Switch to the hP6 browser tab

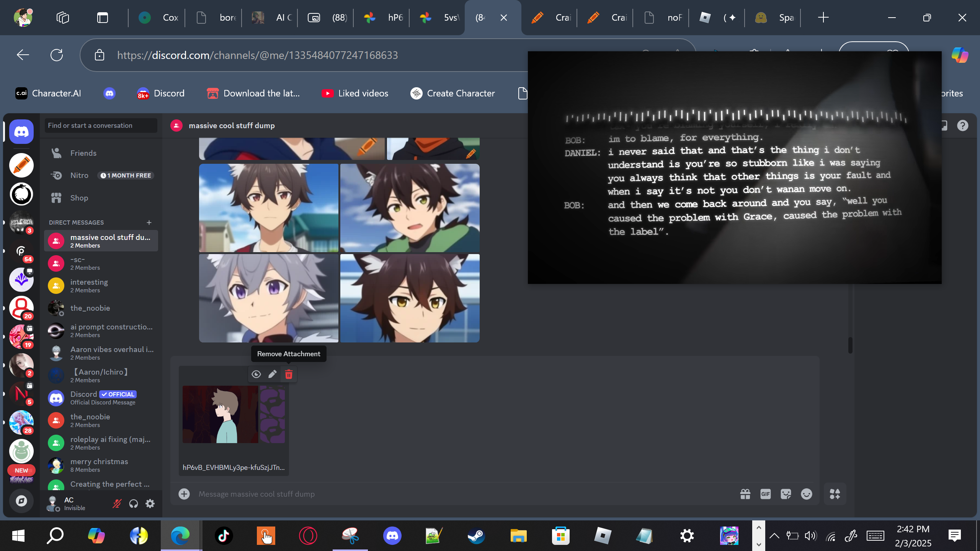(382, 18)
